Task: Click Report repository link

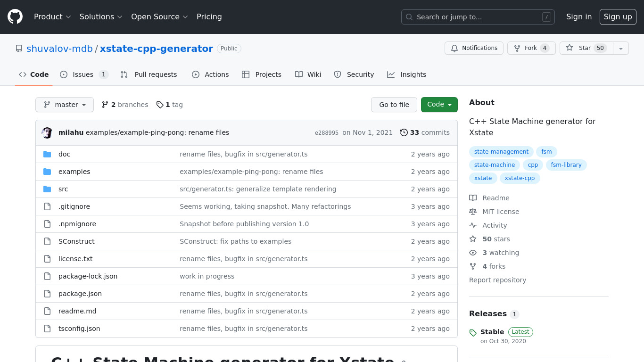Action: pyautogui.click(x=497, y=280)
